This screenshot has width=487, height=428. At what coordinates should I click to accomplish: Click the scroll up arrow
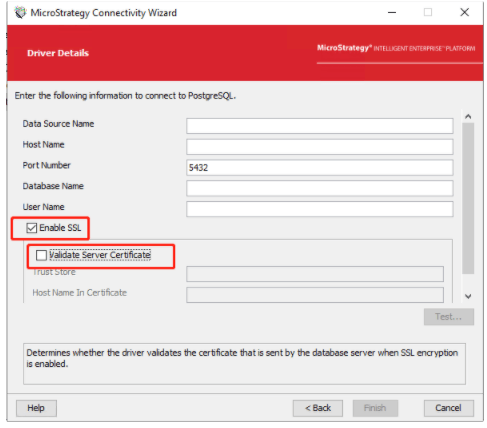pyautogui.click(x=468, y=116)
